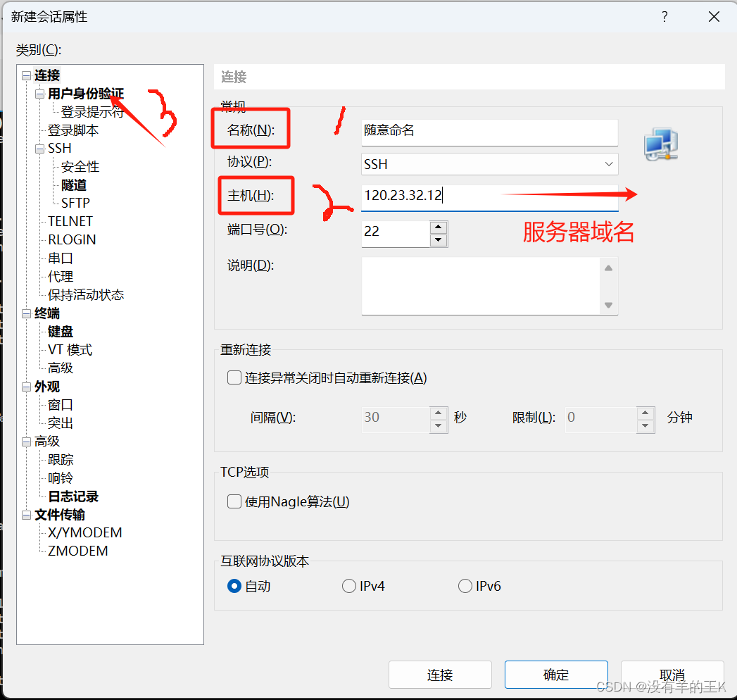Screen dimensions: 737x700
Task: Select 窗口 under 外观
Action: coord(60,405)
